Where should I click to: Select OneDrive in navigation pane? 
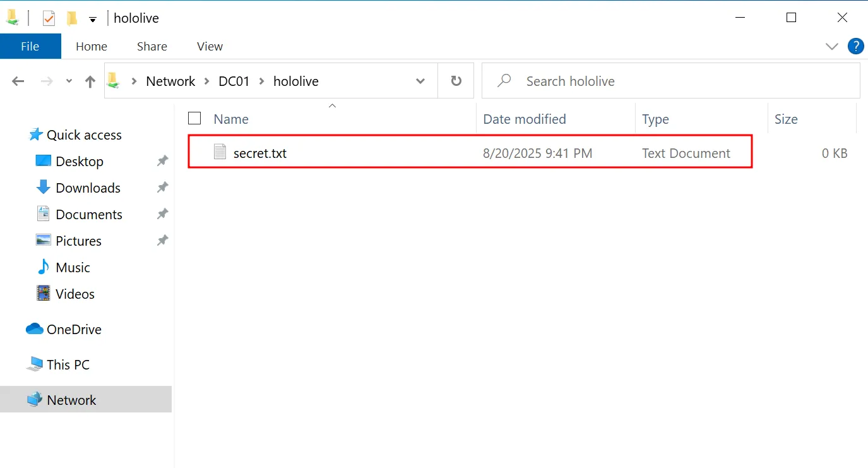pyautogui.click(x=74, y=329)
